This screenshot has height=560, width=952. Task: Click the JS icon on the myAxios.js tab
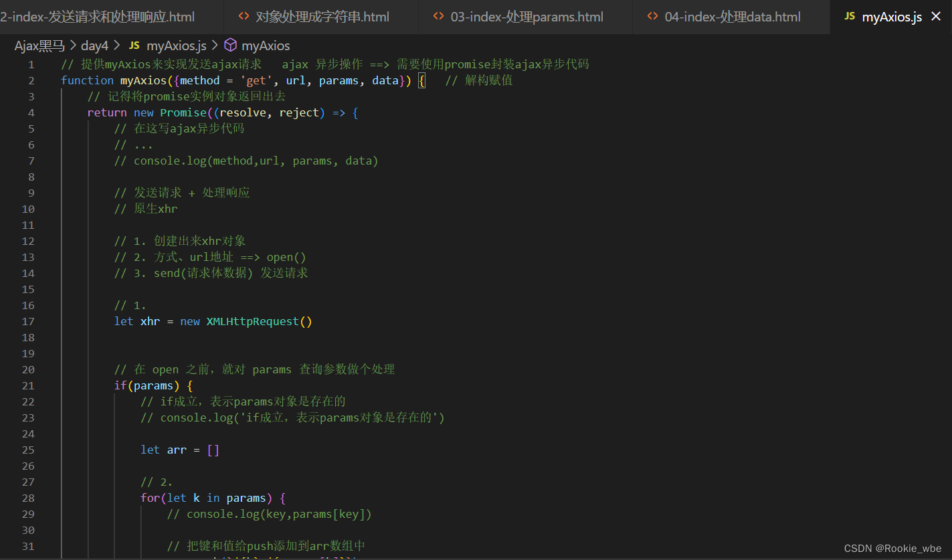pos(850,17)
